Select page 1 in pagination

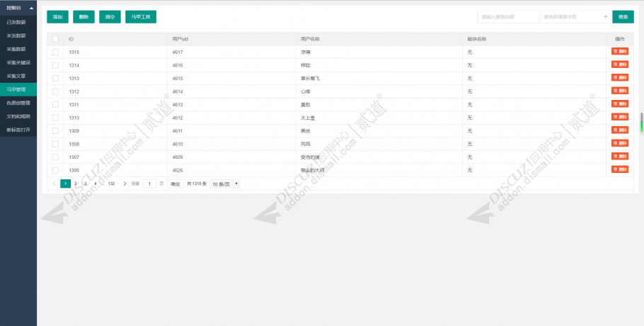(65, 184)
